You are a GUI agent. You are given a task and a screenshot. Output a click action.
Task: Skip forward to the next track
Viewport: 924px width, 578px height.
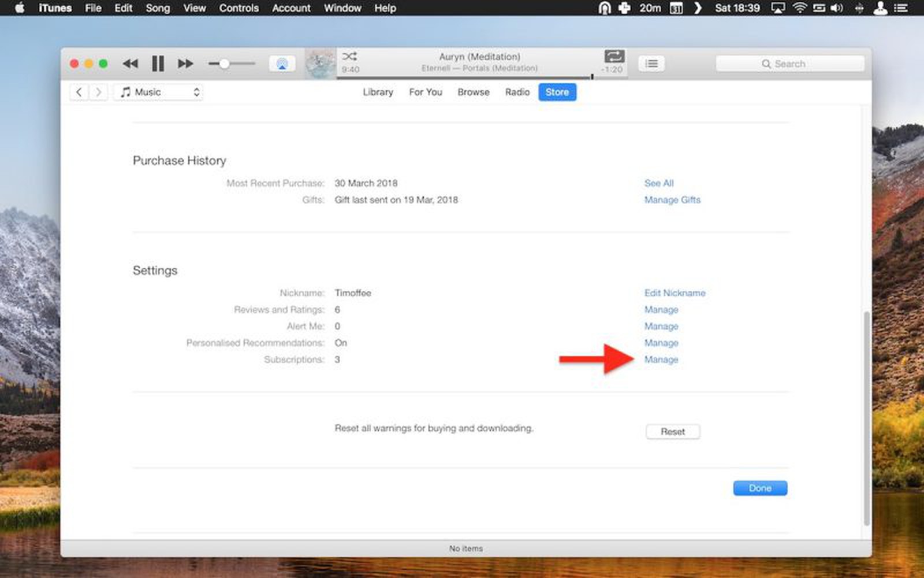pyautogui.click(x=185, y=64)
